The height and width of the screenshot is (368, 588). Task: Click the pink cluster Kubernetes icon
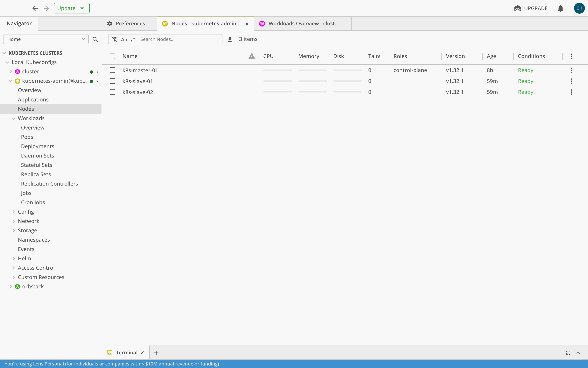click(17, 72)
